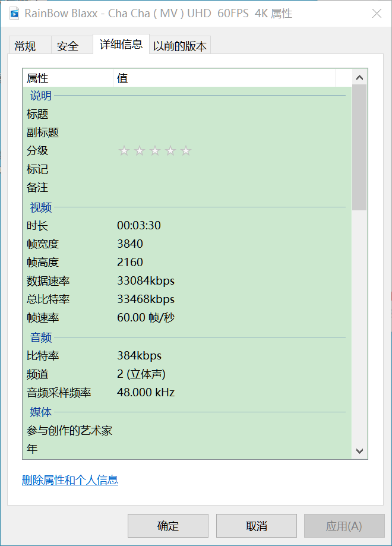This screenshot has width=392, height=546.
Task: Rate the file with the first star
Action: 124,151
